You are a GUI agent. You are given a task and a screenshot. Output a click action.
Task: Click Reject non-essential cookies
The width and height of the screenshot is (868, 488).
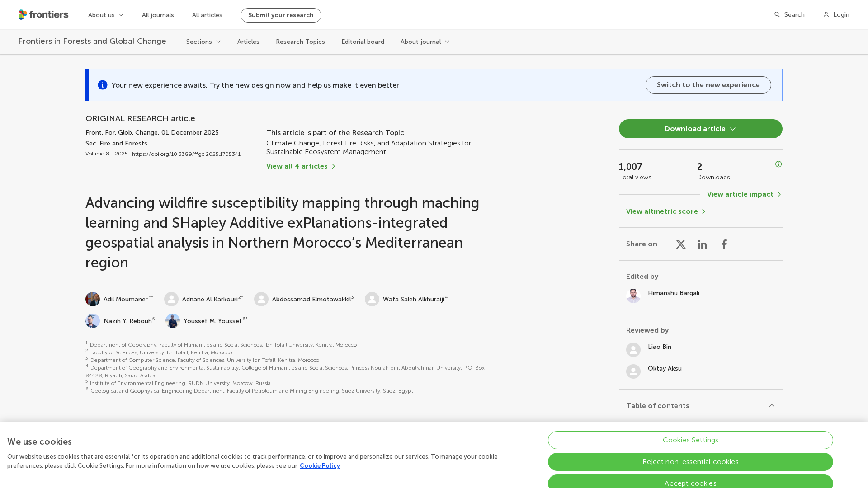pos(690,462)
